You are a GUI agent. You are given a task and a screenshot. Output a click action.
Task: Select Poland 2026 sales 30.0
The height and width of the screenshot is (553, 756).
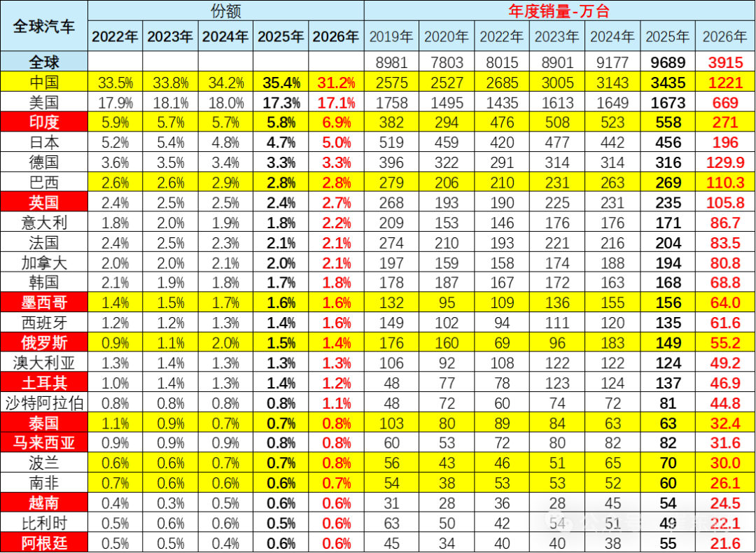point(725,463)
